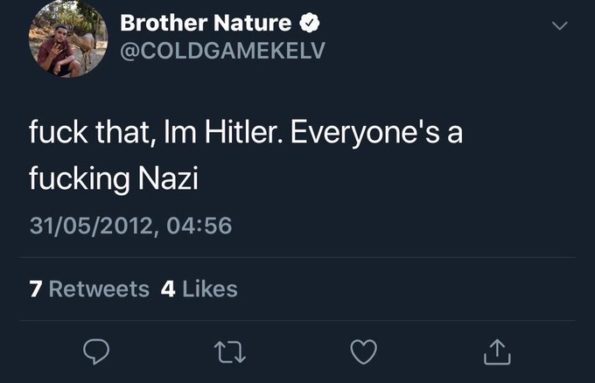Viewport: 595px width, 383px height.
Task: Click the number 4 before Likes
Action: (x=168, y=289)
